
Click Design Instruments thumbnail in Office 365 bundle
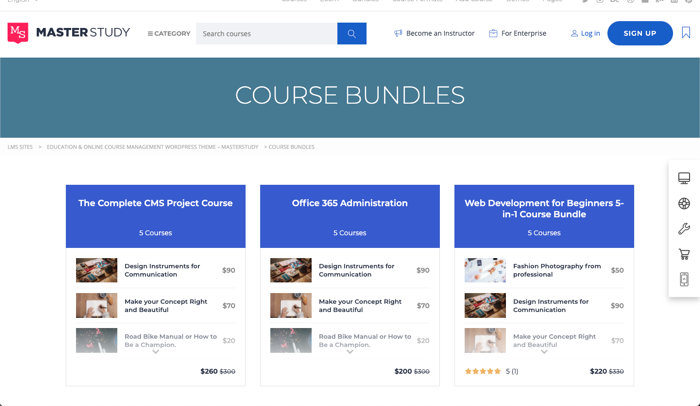(291, 270)
